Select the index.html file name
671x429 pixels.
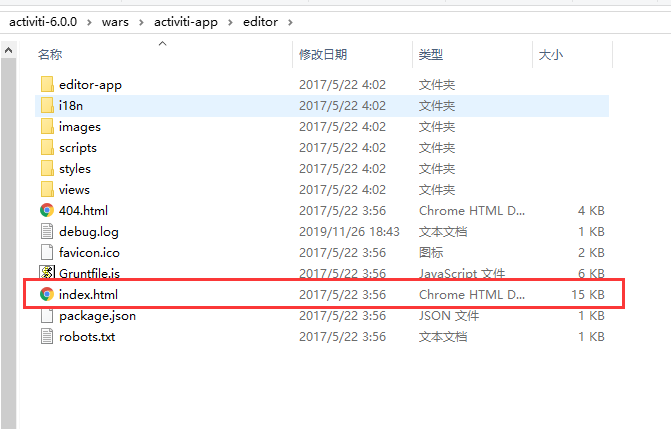coord(89,294)
